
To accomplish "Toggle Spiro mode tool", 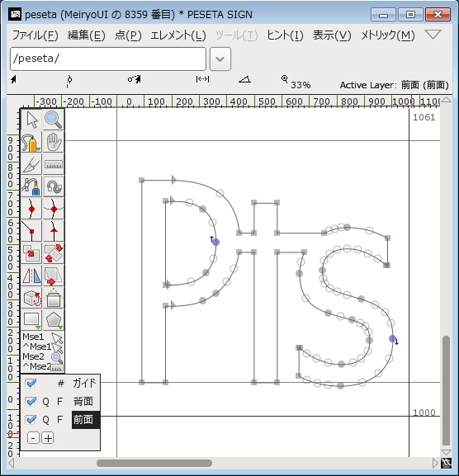I will point(54,186).
